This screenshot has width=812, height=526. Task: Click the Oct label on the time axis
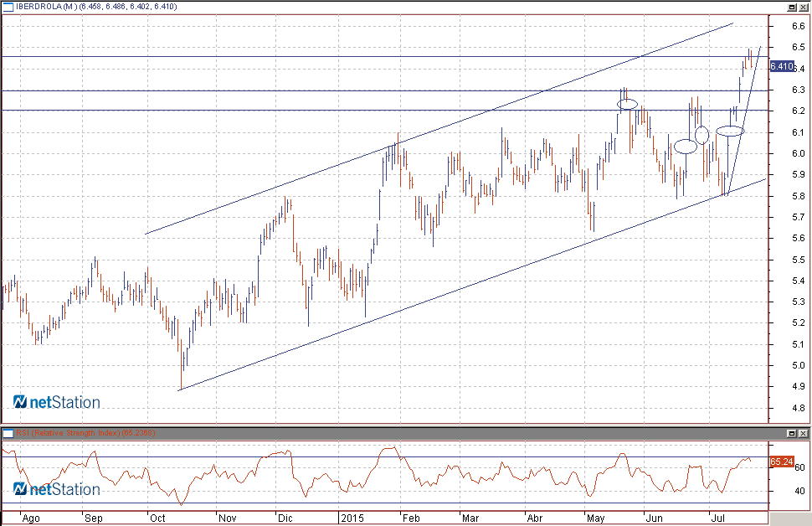click(158, 518)
